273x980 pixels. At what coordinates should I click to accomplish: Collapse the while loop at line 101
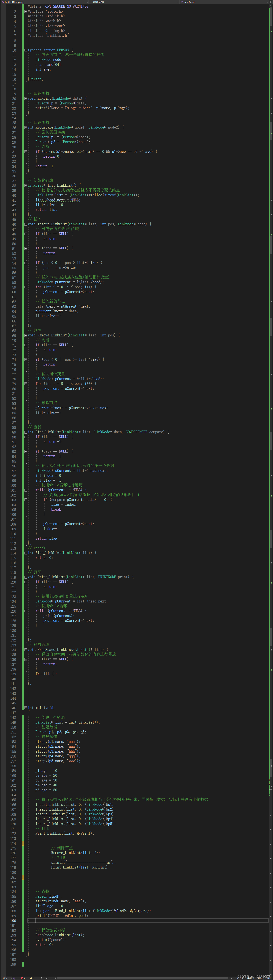(x=26, y=490)
